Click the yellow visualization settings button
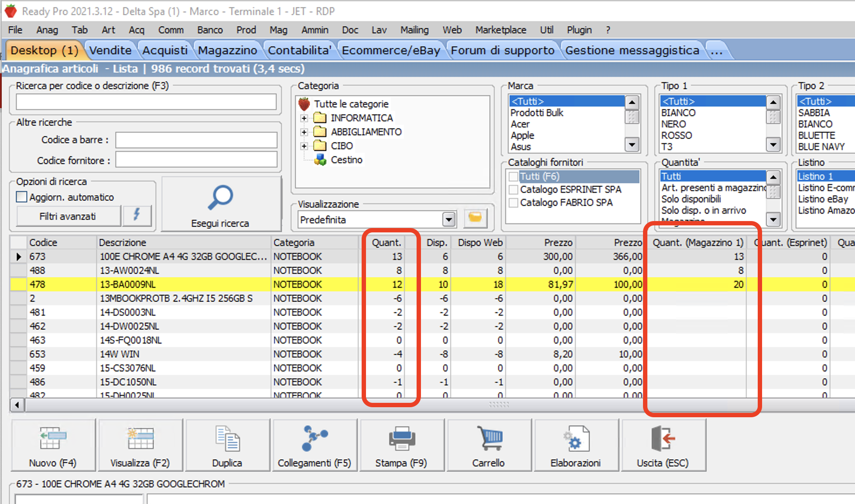This screenshot has width=855, height=504. coord(475,218)
